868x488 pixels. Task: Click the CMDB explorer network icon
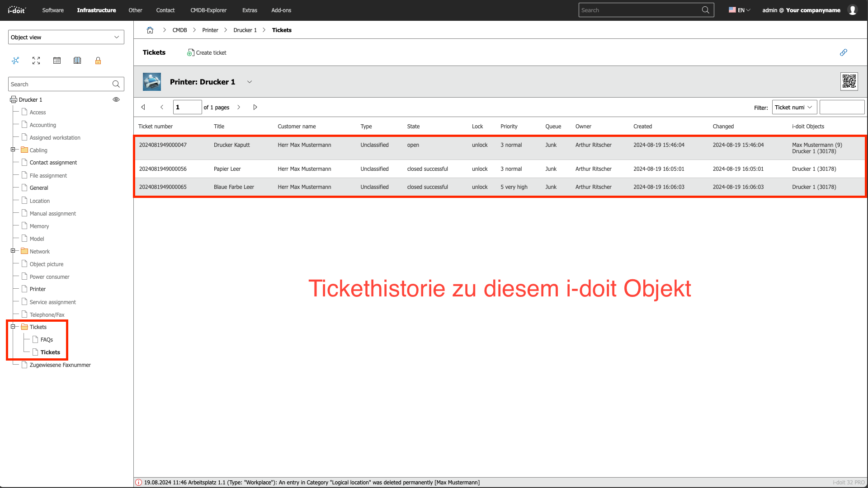pos(15,61)
